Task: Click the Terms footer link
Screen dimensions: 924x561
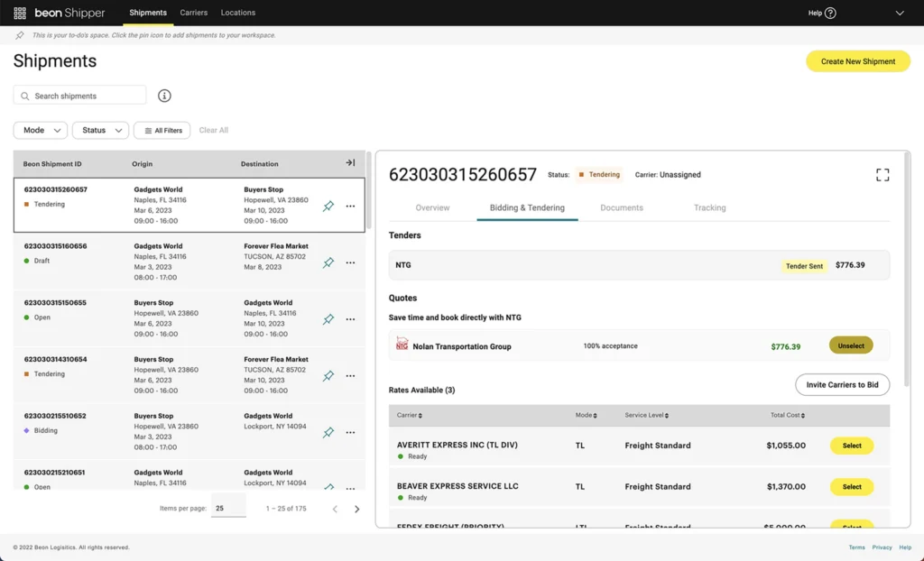Action: coord(857,547)
